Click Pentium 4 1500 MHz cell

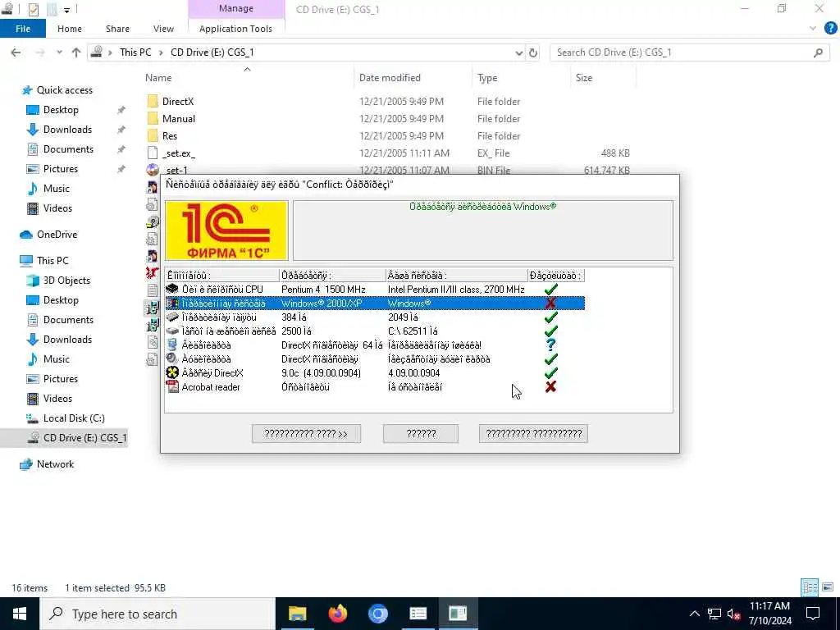tap(323, 290)
